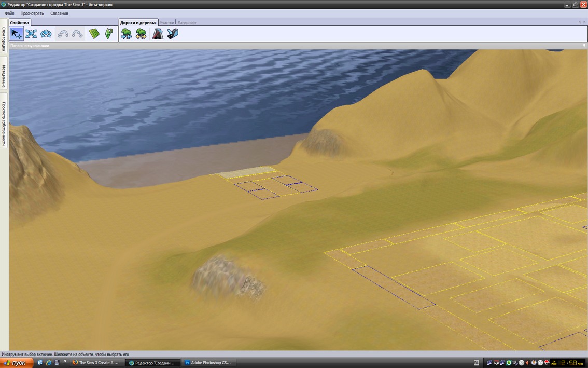Select the arrow selection tool

click(x=17, y=34)
